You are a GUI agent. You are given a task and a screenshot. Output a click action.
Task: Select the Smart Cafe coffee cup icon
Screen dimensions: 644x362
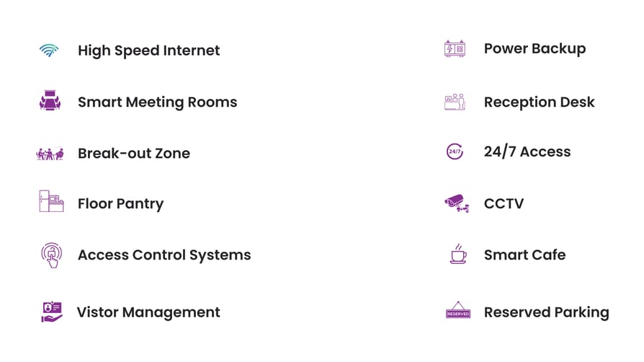pos(457,254)
